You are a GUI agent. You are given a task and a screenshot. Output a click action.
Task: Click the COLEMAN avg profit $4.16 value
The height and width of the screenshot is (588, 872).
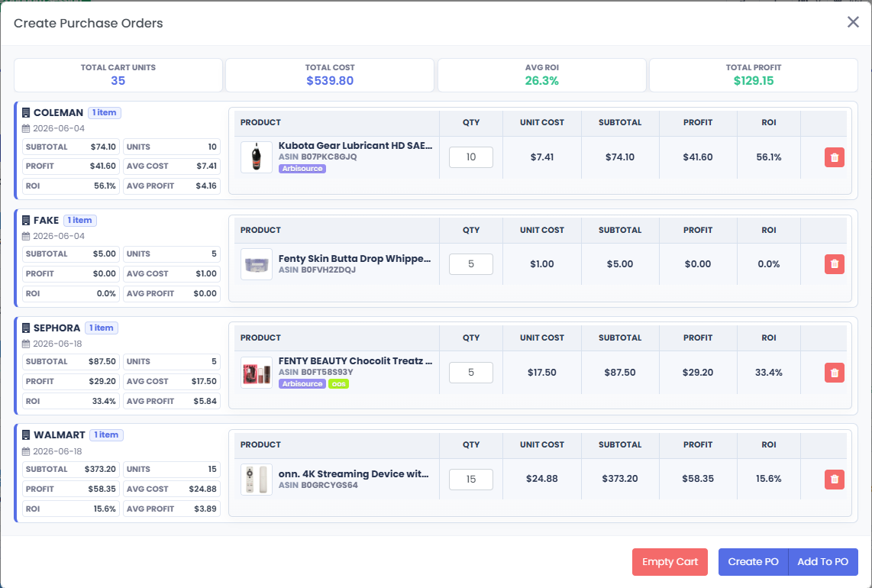(205, 186)
